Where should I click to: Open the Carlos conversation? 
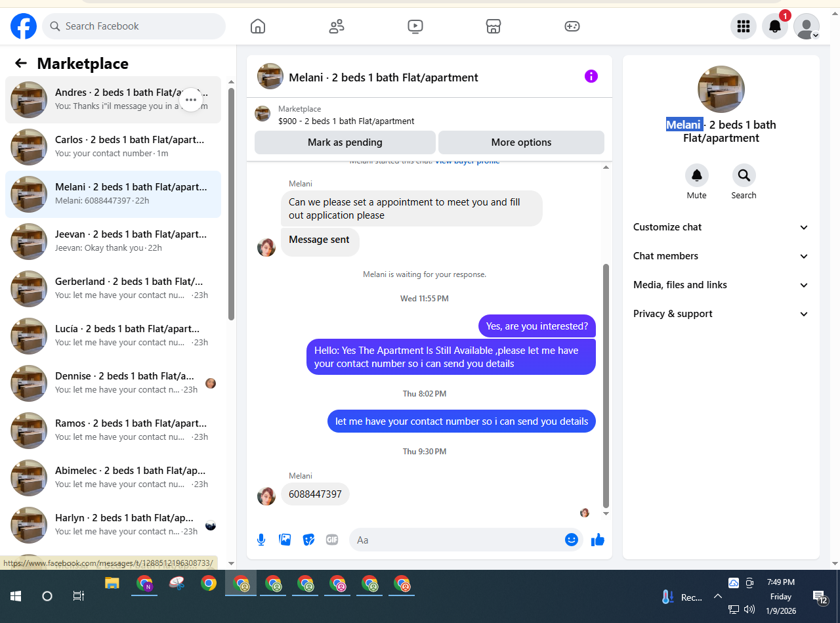tap(113, 147)
